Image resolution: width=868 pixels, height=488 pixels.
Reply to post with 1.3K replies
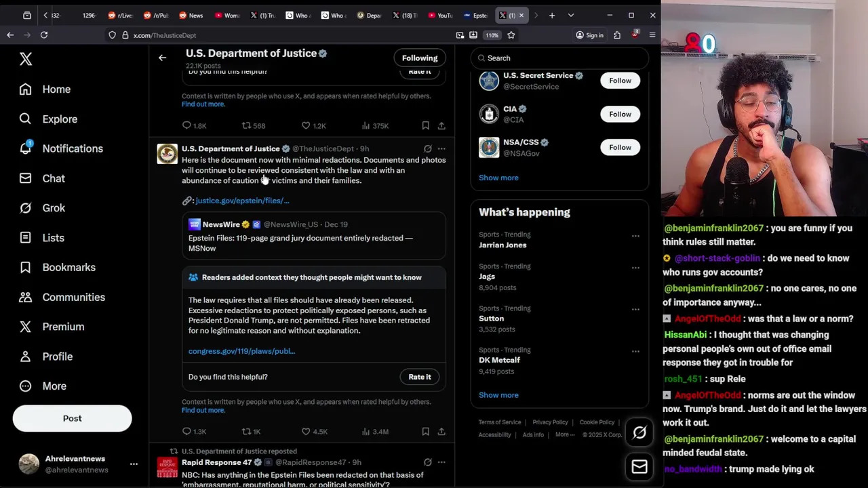[x=194, y=431]
